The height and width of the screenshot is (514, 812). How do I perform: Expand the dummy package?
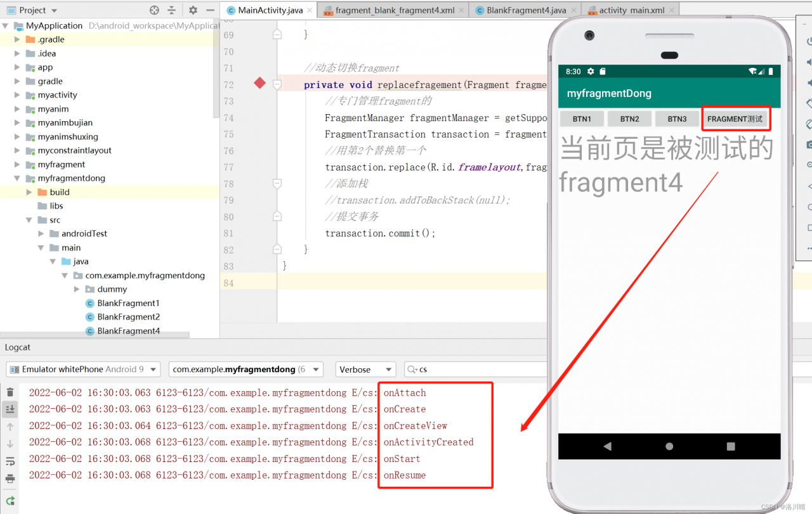click(x=77, y=289)
